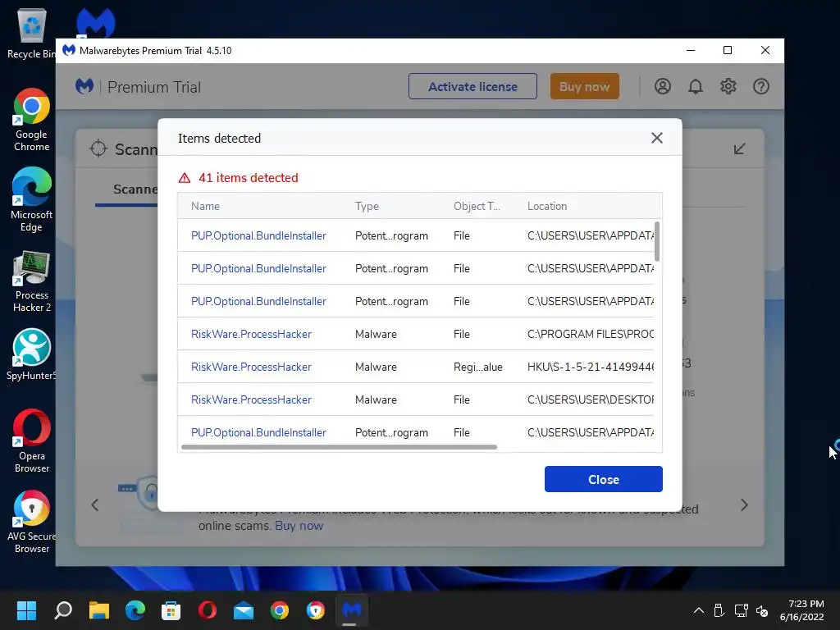Sort by the Object Type column header
Viewport: 840px width, 630px height.
(477, 206)
